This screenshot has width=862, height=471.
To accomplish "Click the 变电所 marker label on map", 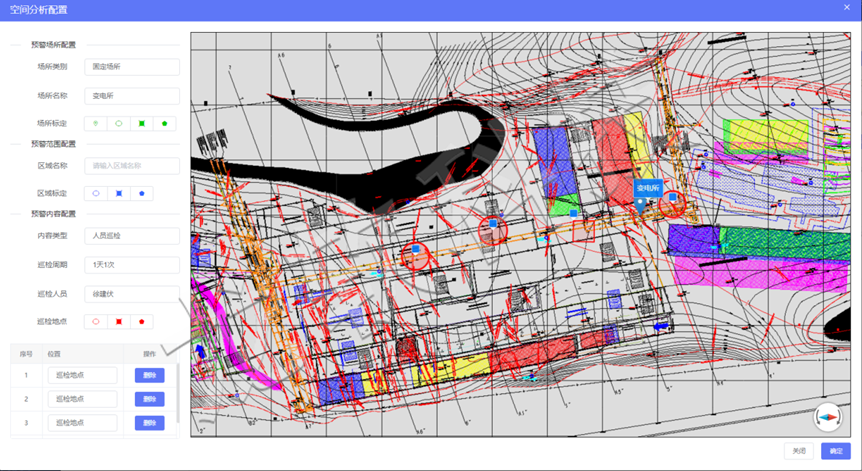I will (x=649, y=187).
